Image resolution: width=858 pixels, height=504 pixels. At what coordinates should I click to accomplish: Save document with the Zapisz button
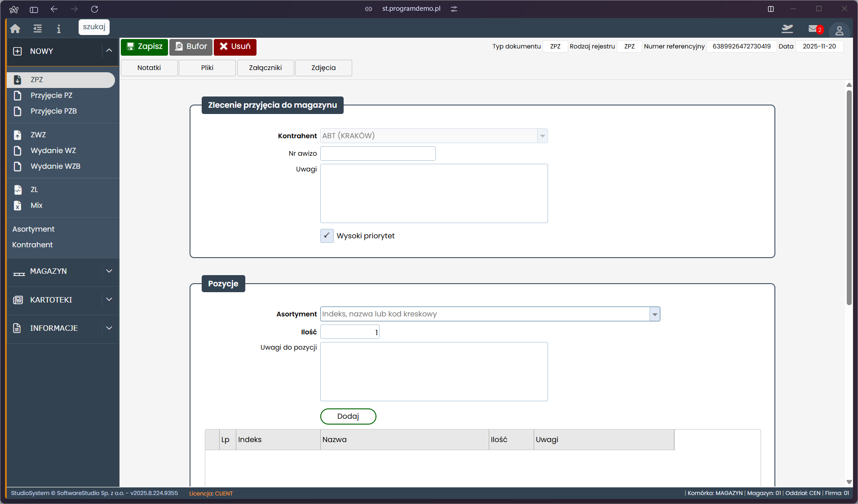(x=144, y=47)
